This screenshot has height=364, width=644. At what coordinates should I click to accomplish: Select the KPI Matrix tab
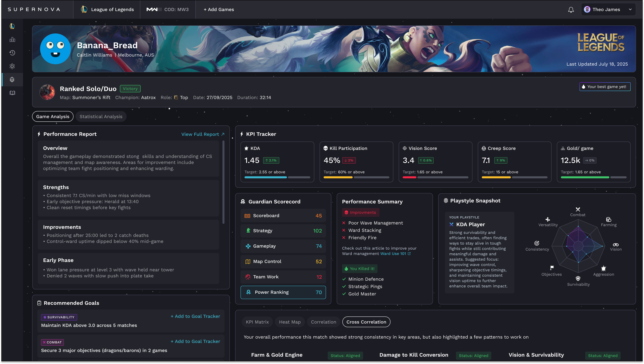(257, 322)
